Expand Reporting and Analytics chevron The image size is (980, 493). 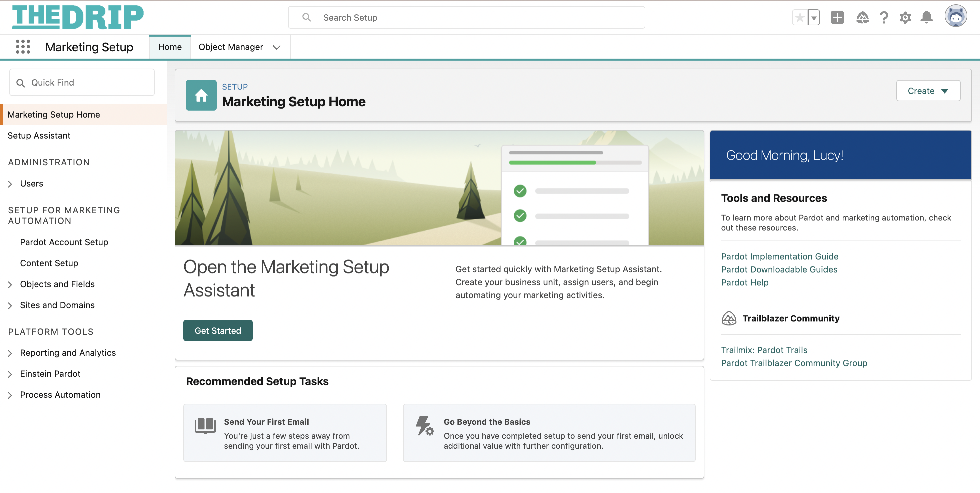pos(10,353)
